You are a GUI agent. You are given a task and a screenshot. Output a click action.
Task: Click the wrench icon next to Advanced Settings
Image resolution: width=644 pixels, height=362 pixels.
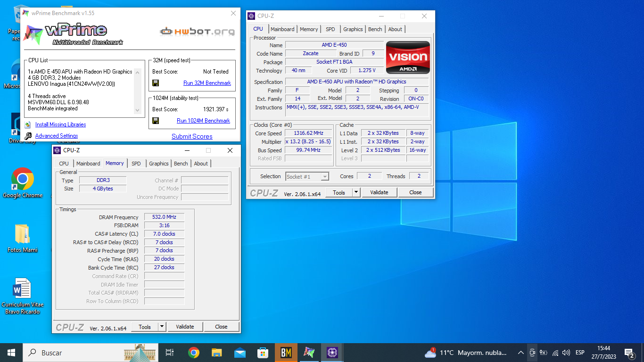pyautogui.click(x=28, y=136)
